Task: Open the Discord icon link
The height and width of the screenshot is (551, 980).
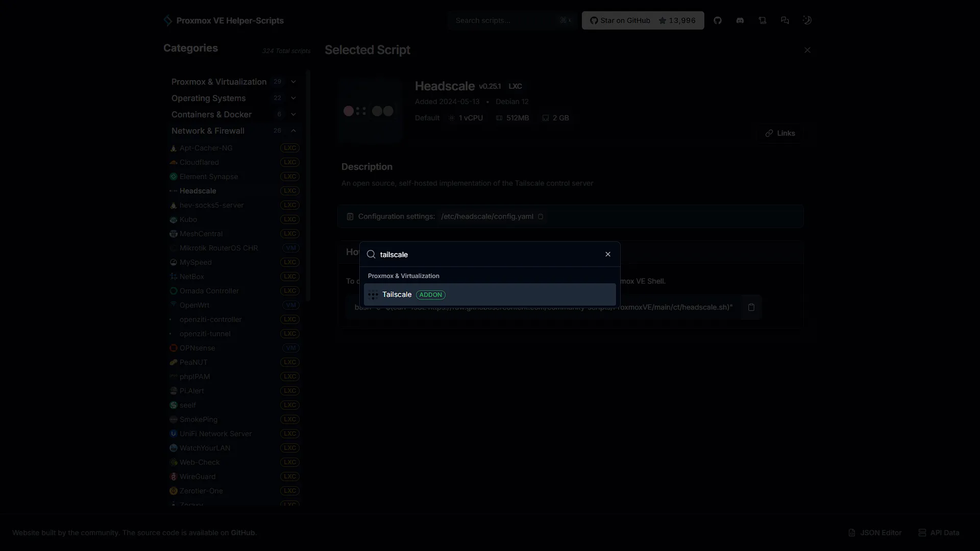Action: click(x=740, y=20)
